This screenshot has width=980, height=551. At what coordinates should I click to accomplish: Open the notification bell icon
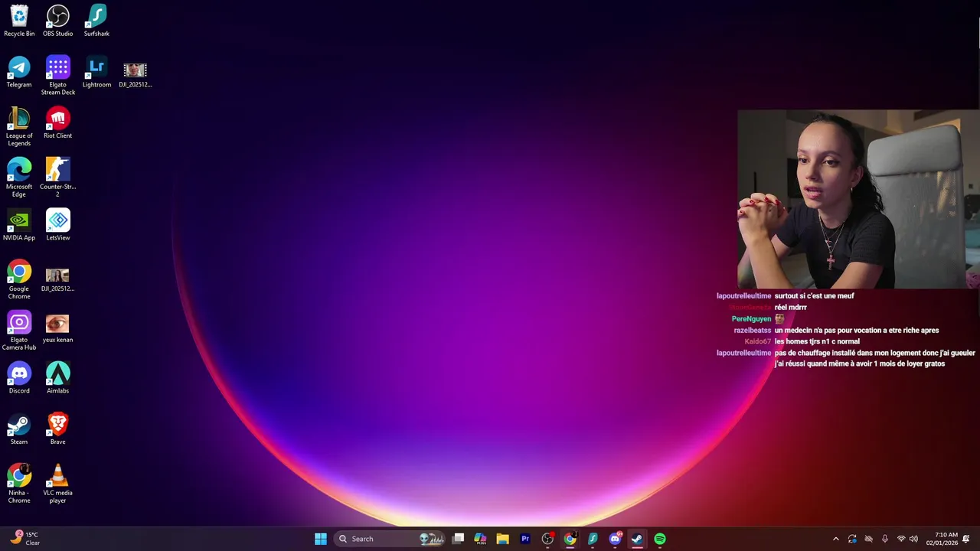pyautogui.click(x=966, y=539)
